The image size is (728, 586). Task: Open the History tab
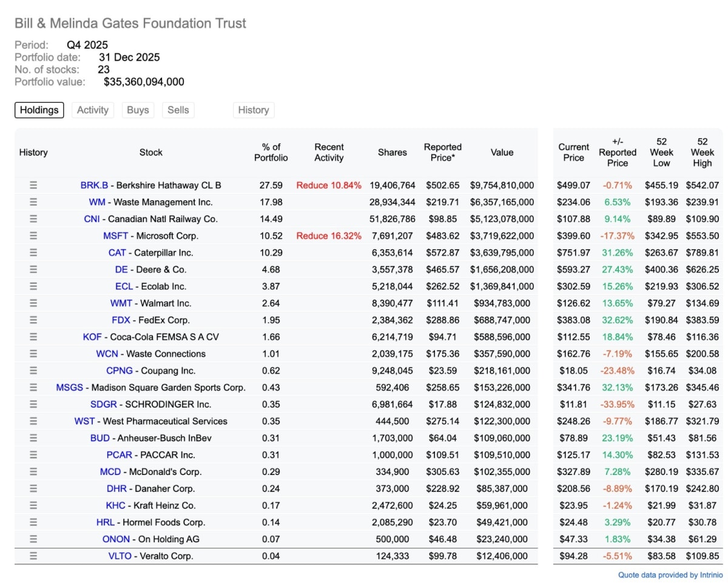[x=254, y=110]
